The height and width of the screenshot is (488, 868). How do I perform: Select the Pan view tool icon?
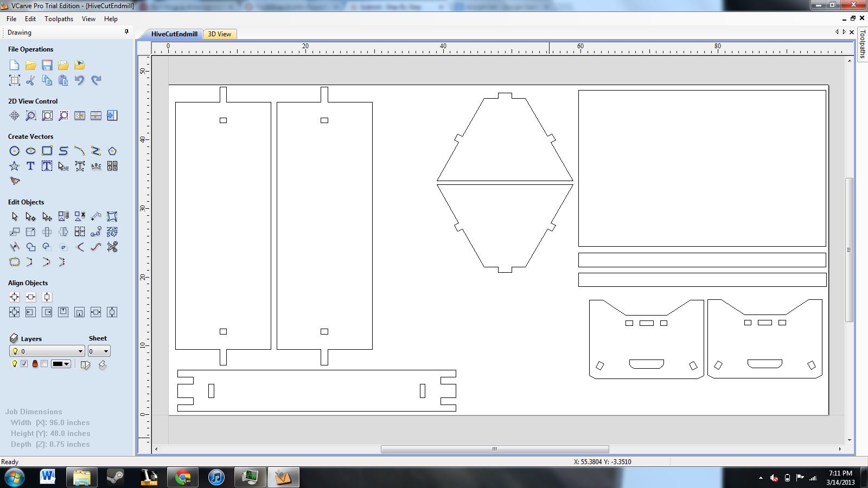click(15, 115)
